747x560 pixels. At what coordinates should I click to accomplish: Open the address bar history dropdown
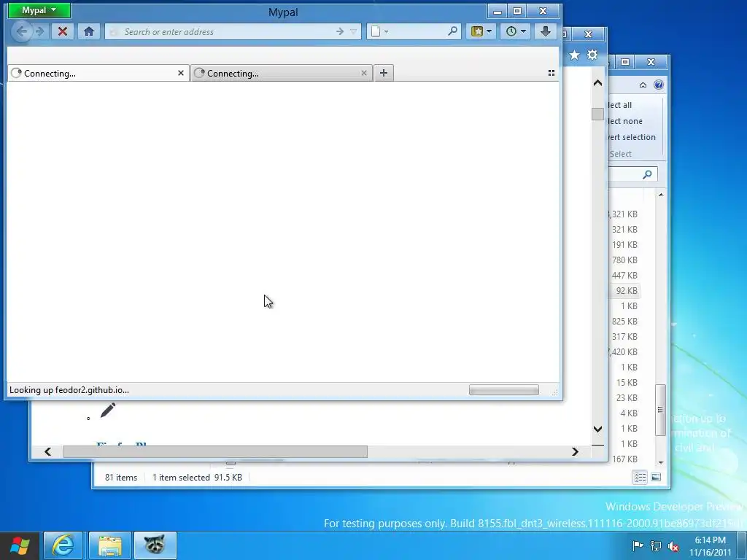click(354, 32)
